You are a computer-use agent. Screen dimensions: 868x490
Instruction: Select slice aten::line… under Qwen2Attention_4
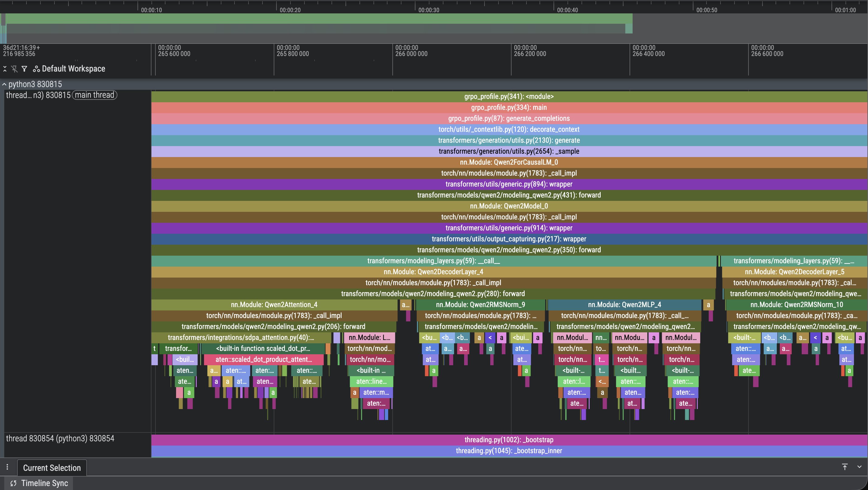pyautogui.click(x=371, y=381)
